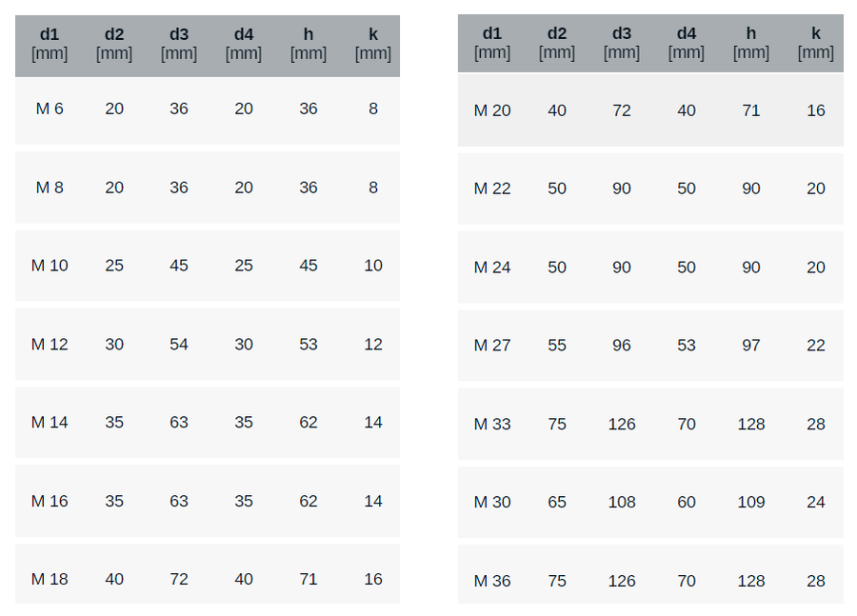The image size is (857, 616).
Task: Click the M 10 row label
Action: (50, 266)
